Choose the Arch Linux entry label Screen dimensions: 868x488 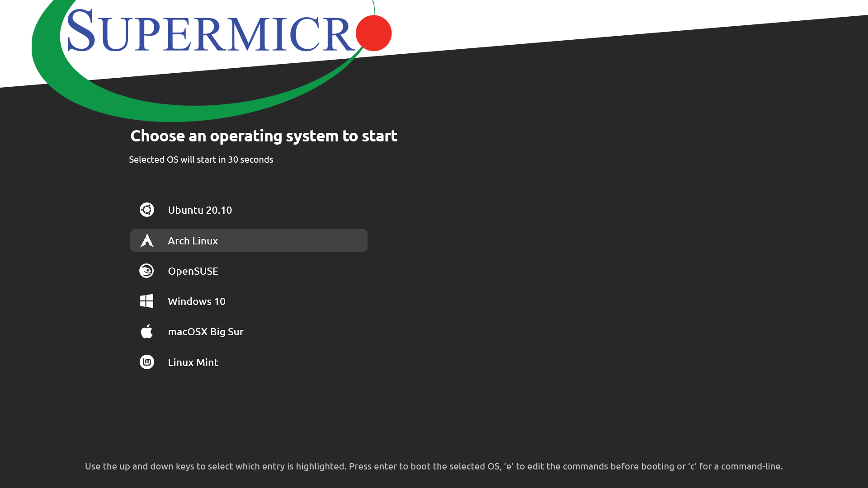click(x=193, y=241)
